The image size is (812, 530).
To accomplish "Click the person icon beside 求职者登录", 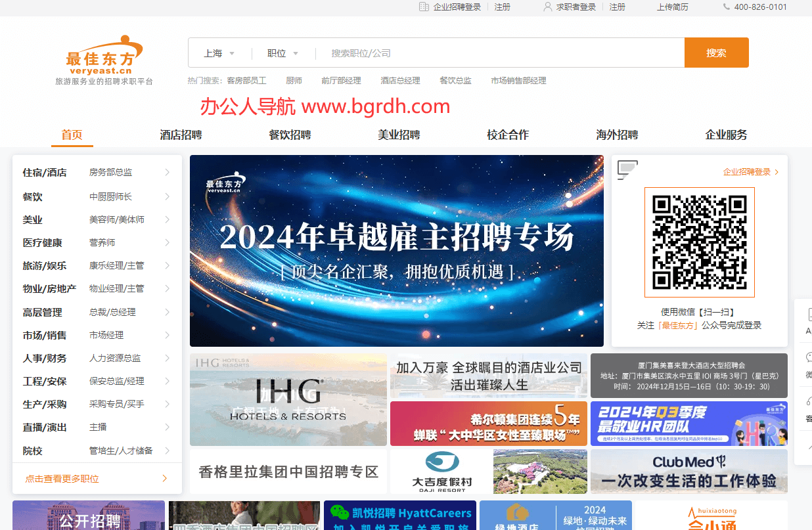I will coord(547,7).
